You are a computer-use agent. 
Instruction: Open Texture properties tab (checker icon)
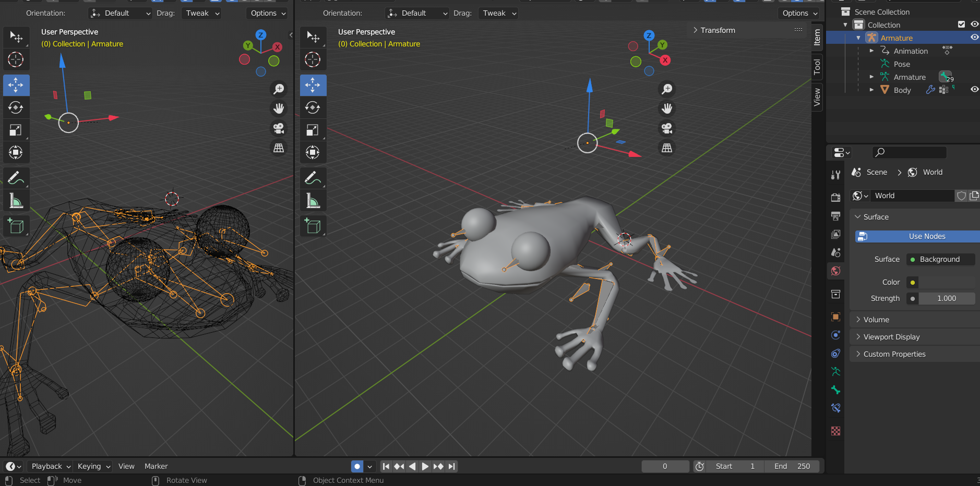point(835,431)
